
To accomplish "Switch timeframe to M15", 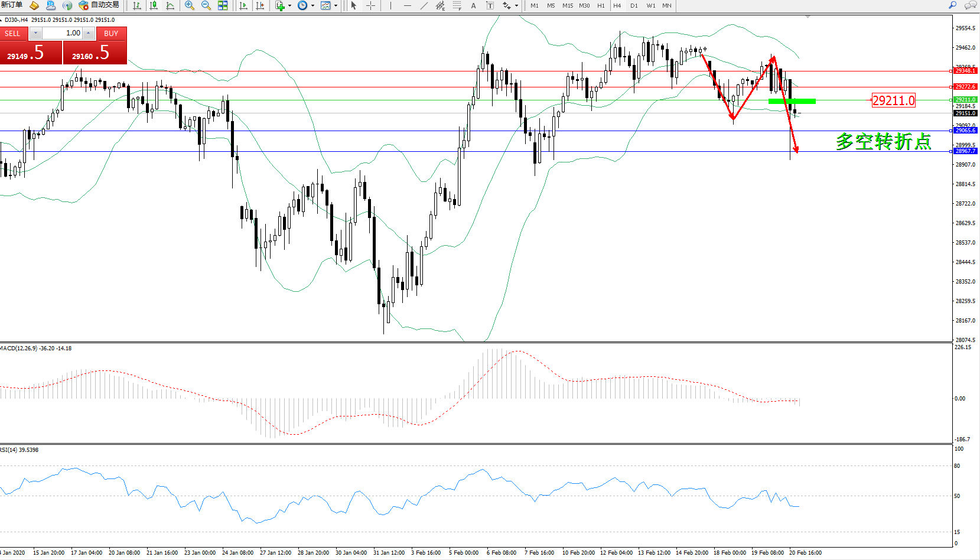I will [567, 5].
